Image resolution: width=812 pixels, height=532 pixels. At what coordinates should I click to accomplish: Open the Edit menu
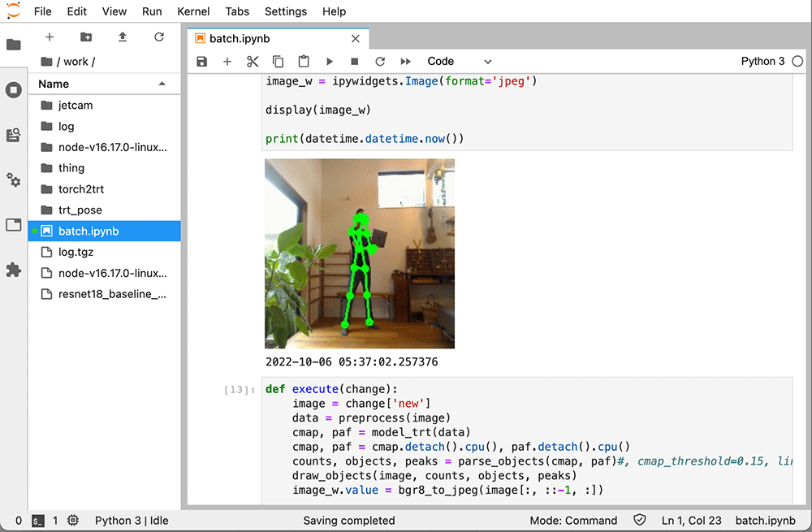76,11
